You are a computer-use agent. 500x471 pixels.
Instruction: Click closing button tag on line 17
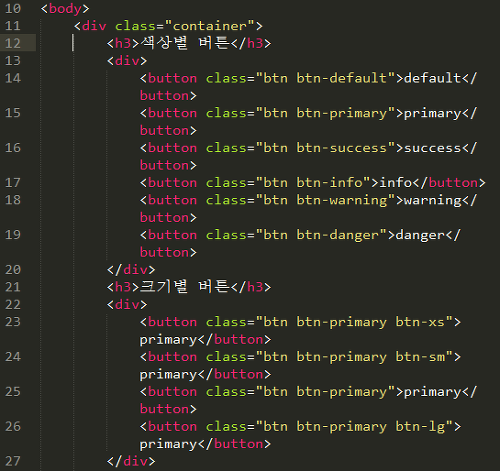pyautogui.click(x=449, y=182)
